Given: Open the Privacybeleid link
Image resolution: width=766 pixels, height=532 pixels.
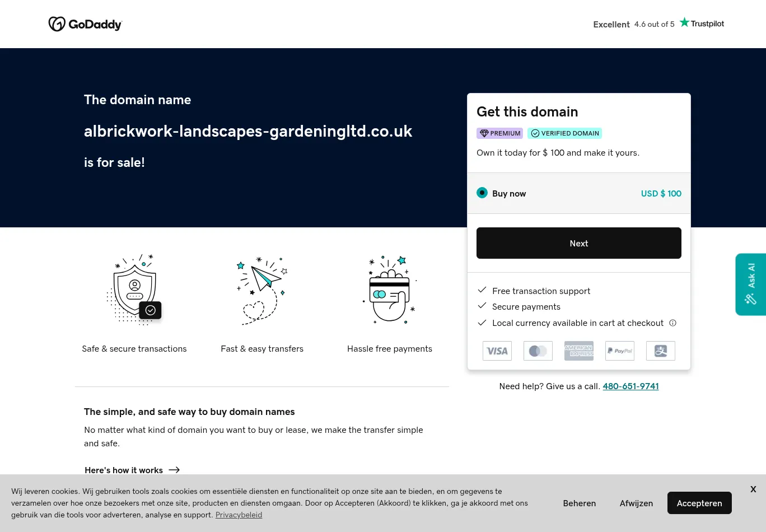Looking at the screenshot, I should coord(239,515).
